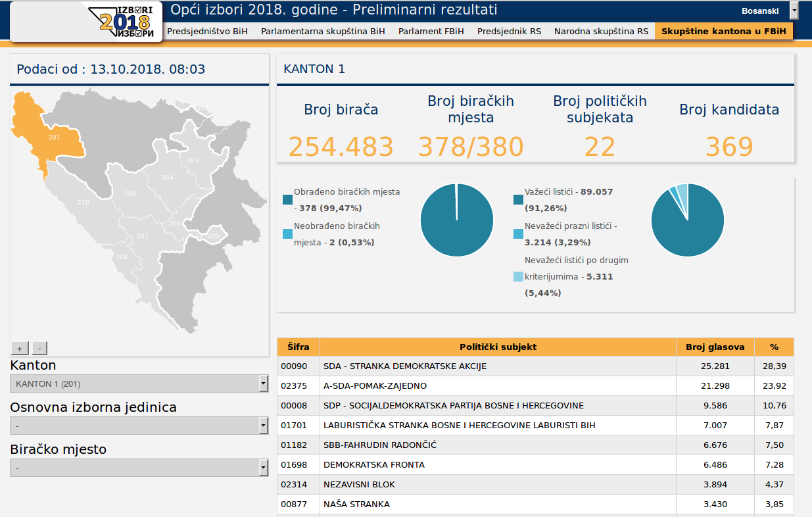
Task: Zoom out the map with minus button
Action: click(39, 349)
